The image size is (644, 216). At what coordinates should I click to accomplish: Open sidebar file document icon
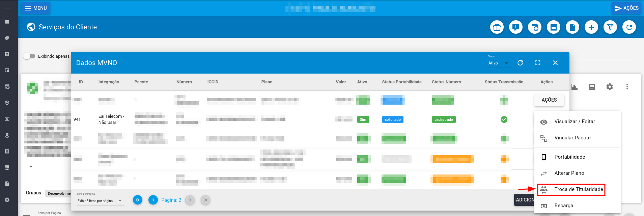coord(7,184)
